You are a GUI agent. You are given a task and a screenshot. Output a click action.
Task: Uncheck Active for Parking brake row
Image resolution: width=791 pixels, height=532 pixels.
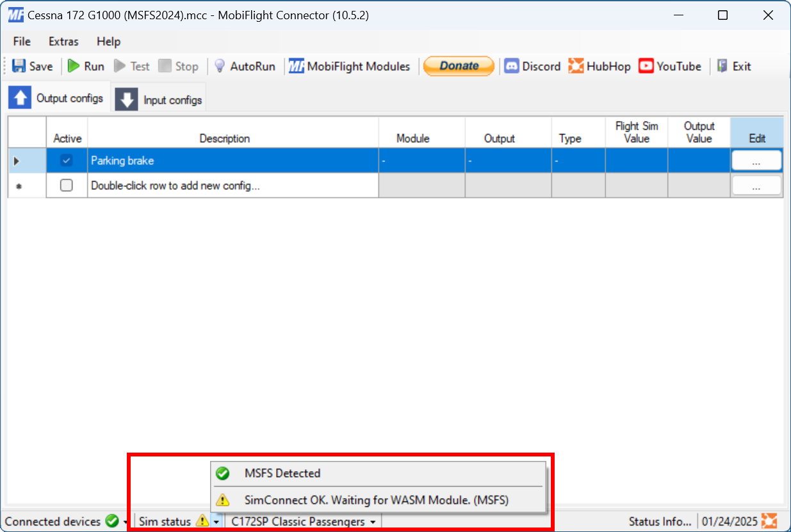(x=67, y=161)
